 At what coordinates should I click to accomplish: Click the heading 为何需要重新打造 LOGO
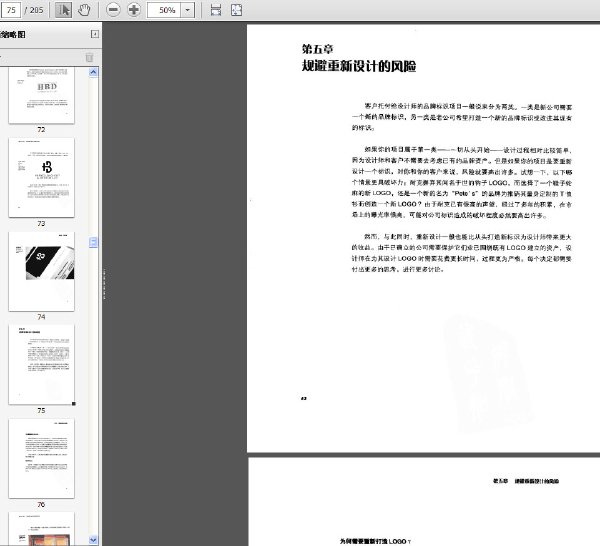pyautogui.click(x=375, y=541)
